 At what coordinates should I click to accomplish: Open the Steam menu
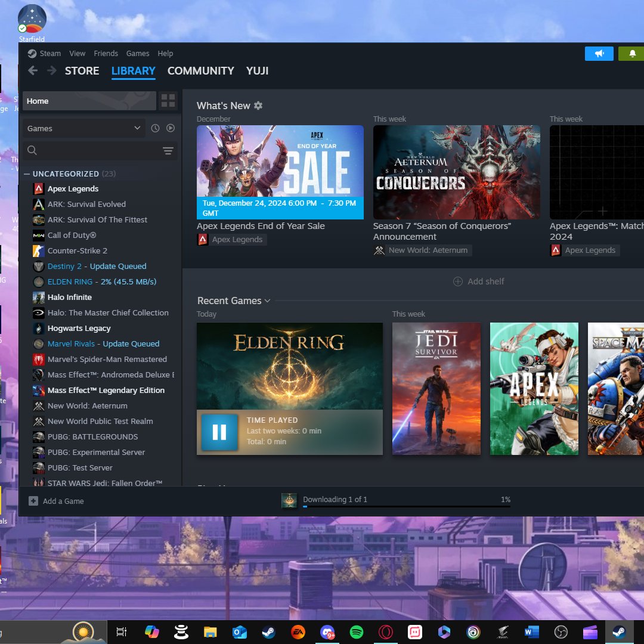tap(50, 54)
